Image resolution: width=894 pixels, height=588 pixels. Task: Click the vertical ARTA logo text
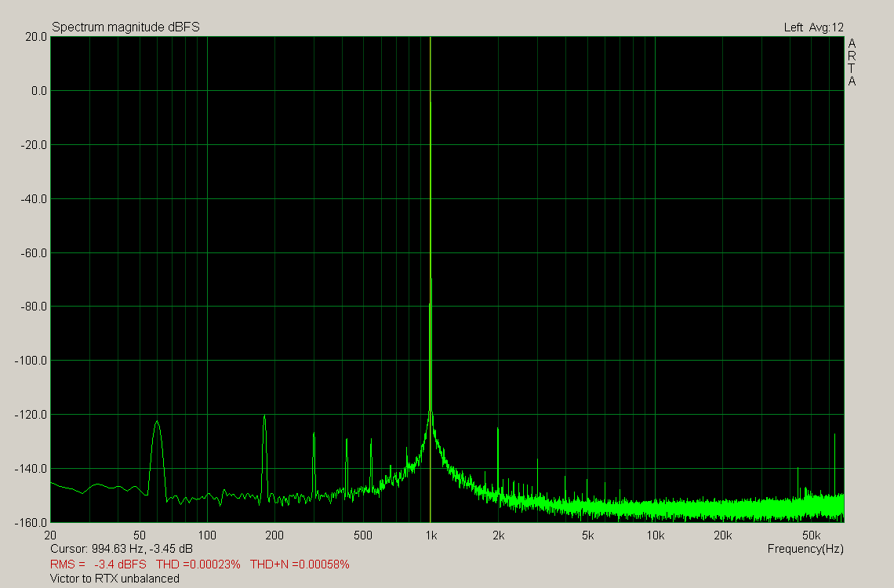pos(852,62)
